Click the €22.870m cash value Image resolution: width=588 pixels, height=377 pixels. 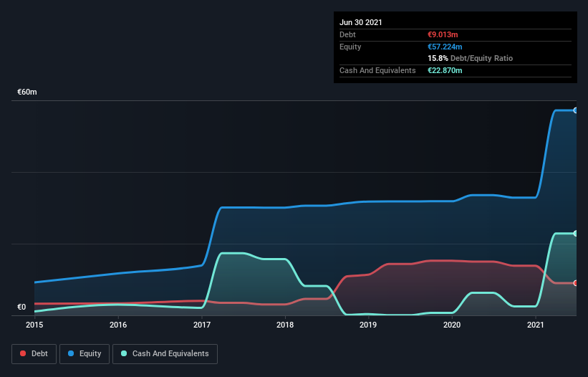445,70
